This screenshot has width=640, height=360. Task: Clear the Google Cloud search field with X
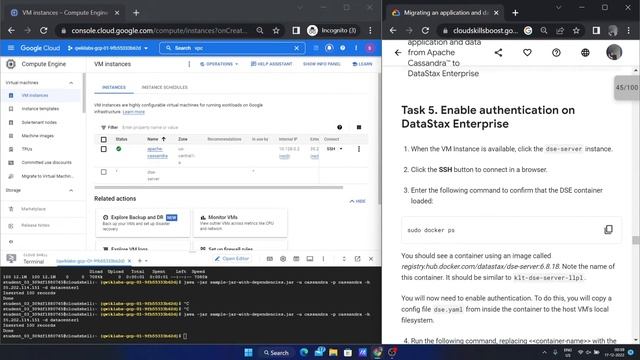[297, 48]
